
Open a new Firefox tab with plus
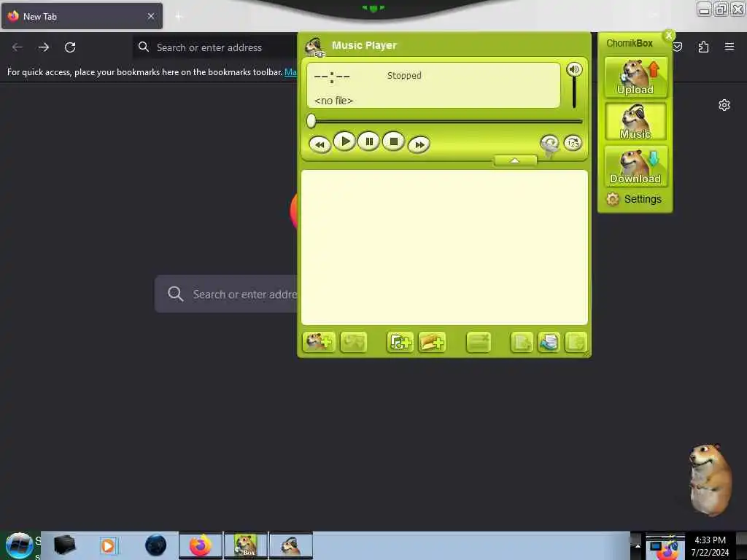tap(179, 17)
